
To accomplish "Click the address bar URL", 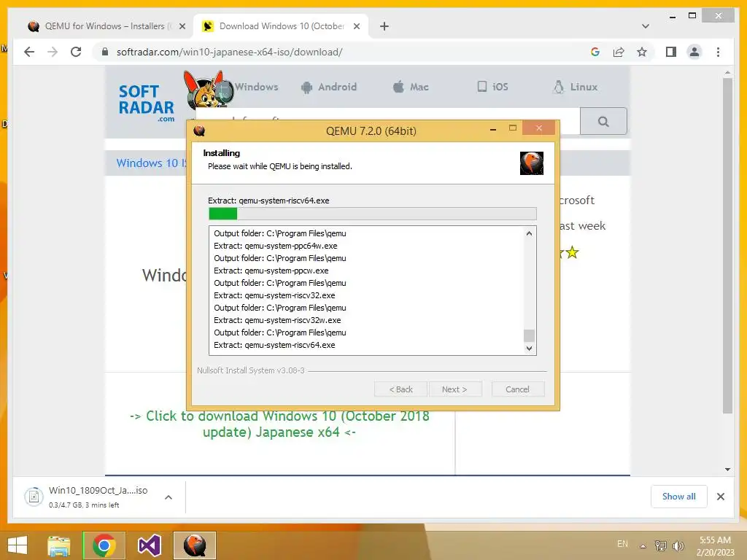I will (229, 52).
